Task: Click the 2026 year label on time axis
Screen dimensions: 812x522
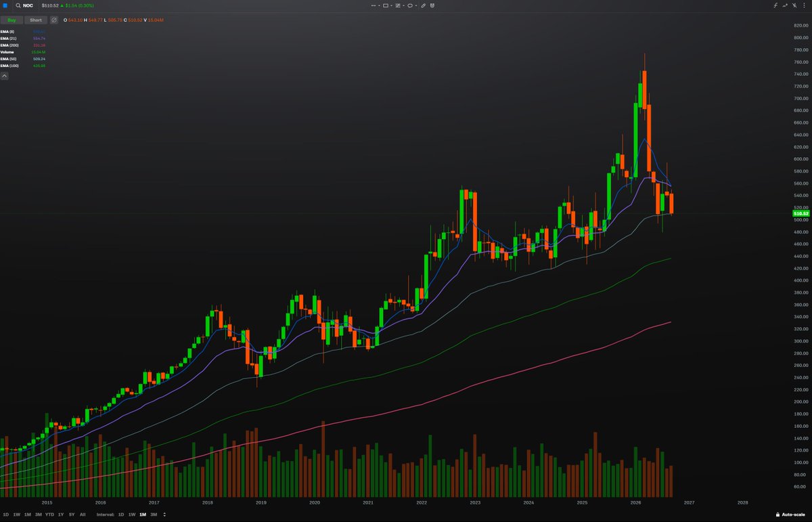Action: (635, 502)
